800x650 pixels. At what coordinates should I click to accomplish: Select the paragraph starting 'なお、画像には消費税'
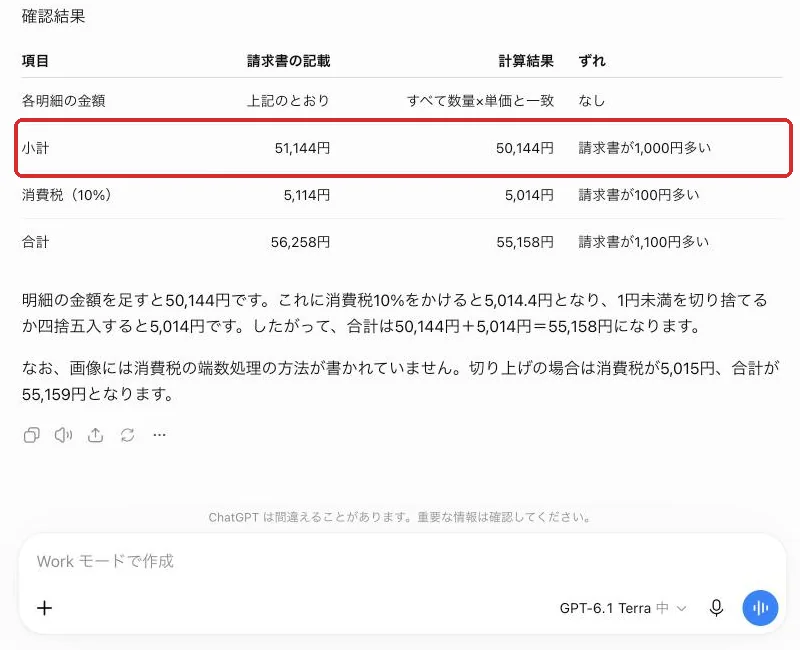click(401, 381)
